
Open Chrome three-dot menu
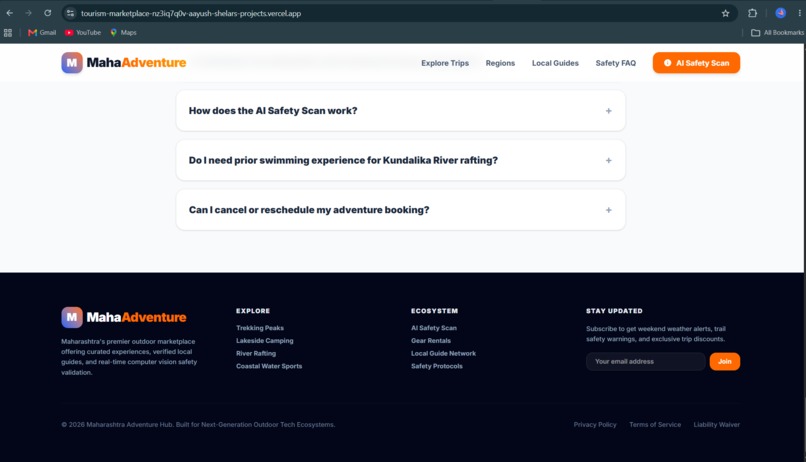coord(800,13)
